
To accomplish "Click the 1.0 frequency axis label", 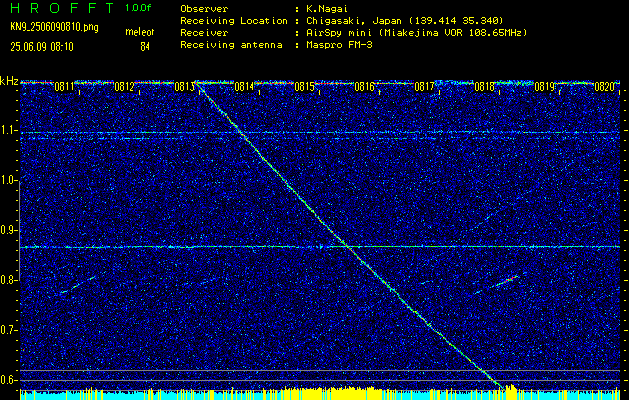I will [x=8, y=181].
